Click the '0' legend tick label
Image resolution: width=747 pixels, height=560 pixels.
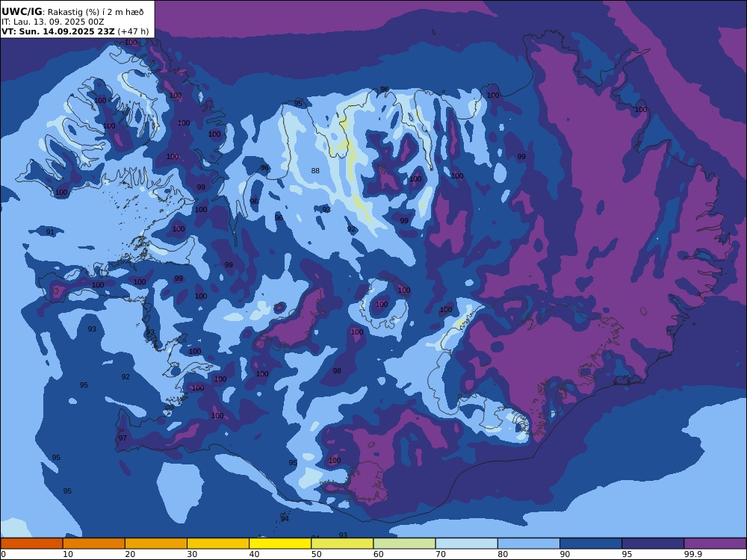3,554
